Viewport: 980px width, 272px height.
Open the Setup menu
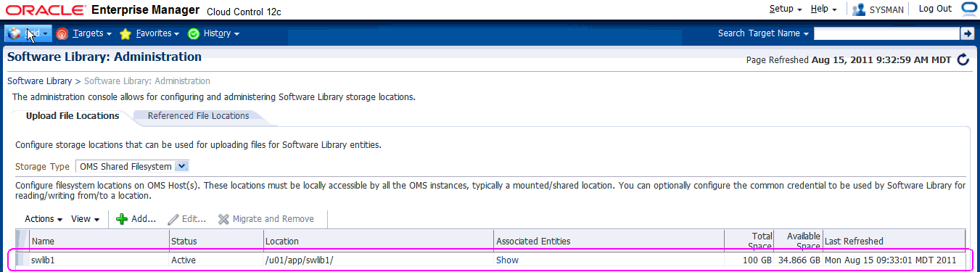pyautogui.click(x=786, y=9)
